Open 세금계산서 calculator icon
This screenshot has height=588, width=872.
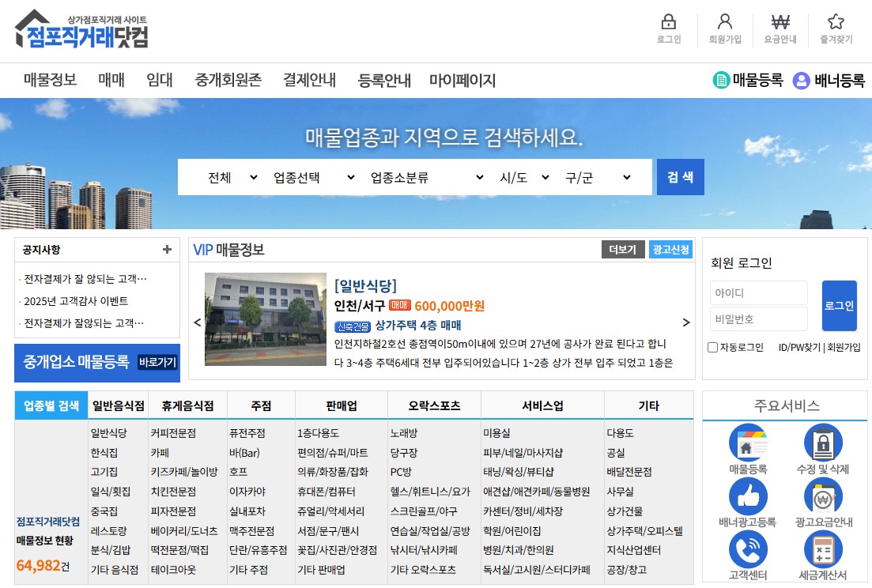pyautogui.click(x=823, y=549)
